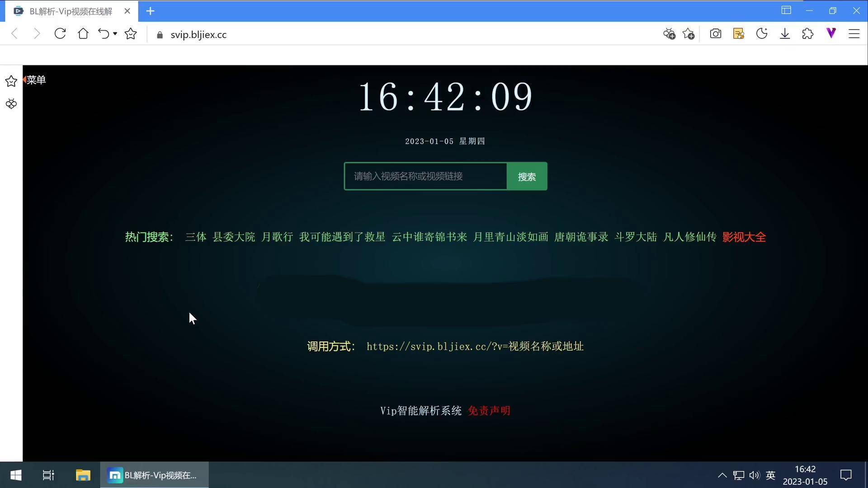Search hot keyword 三体
The width and height of the screenshot is (868, 488).
195,237
